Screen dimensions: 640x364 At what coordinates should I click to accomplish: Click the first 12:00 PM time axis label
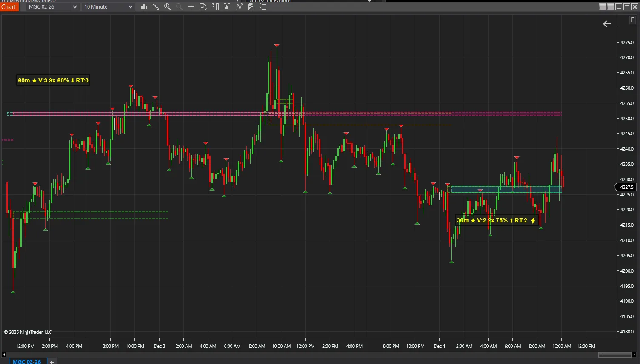click(25, 346)
